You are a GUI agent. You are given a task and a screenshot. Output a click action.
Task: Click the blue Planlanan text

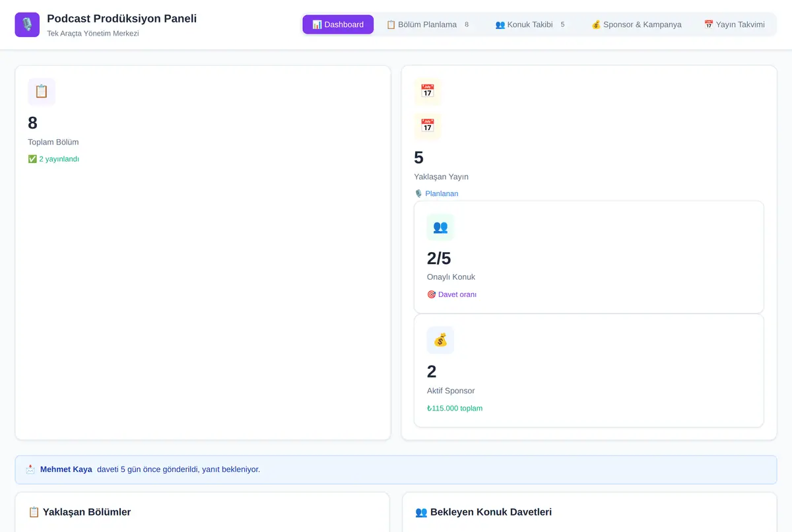442,193
